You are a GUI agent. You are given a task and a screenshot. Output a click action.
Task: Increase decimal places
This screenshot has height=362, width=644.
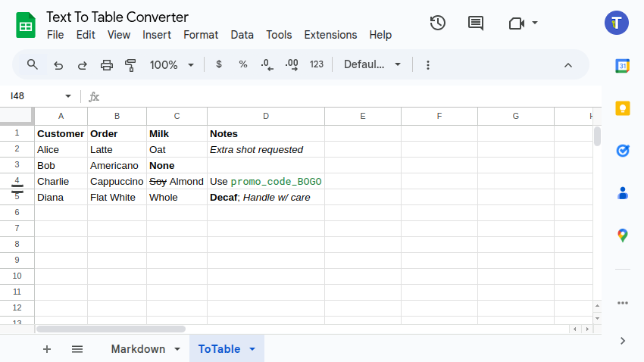pos(292,65)
